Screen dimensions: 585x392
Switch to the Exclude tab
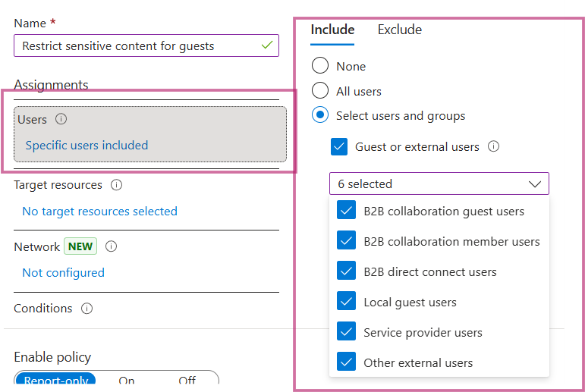tap(399, 30)
